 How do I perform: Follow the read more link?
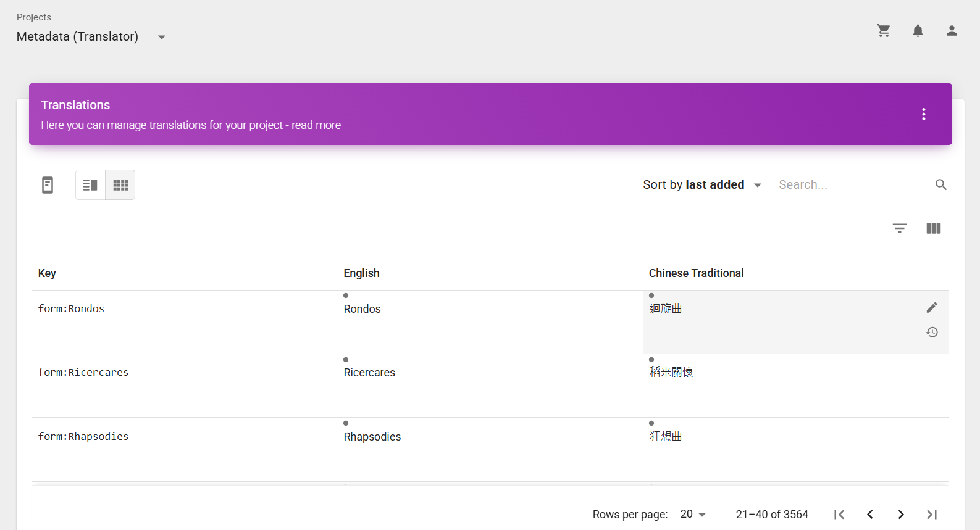coord(316,125)
